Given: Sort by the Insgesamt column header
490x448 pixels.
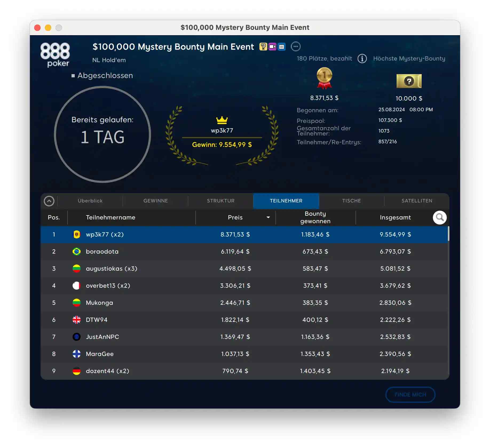Looking at the screenshot, I should coord(395,218).
